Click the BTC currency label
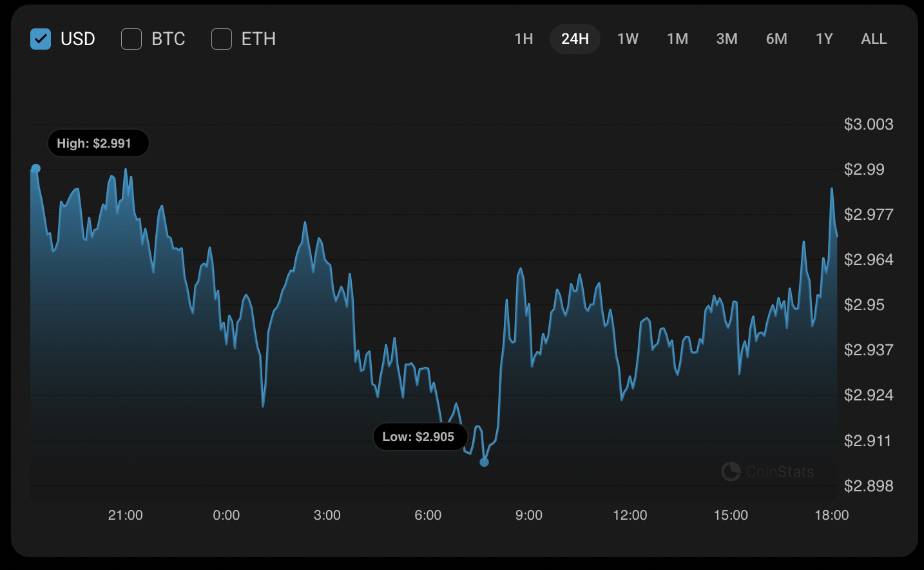 click(x=168, y=39)
